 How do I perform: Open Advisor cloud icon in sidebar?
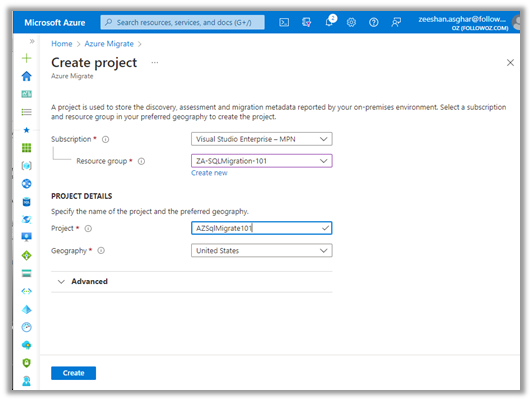26,345
